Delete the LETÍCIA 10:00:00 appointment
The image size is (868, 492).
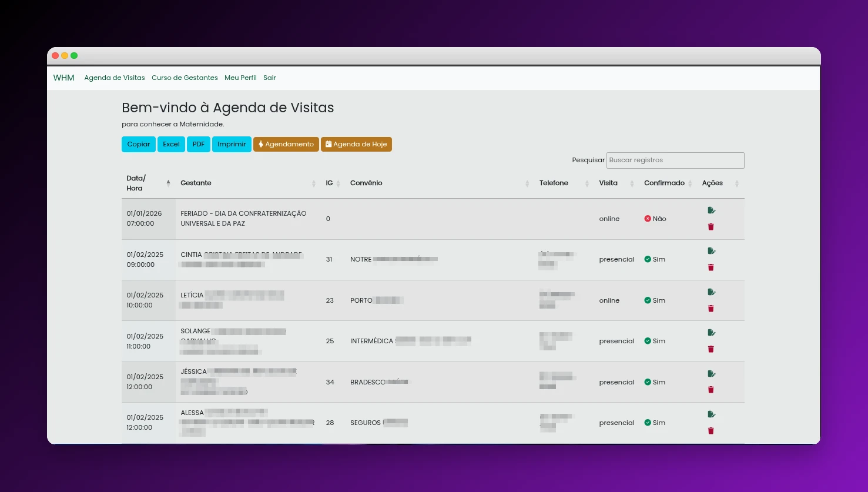[711, 309]
